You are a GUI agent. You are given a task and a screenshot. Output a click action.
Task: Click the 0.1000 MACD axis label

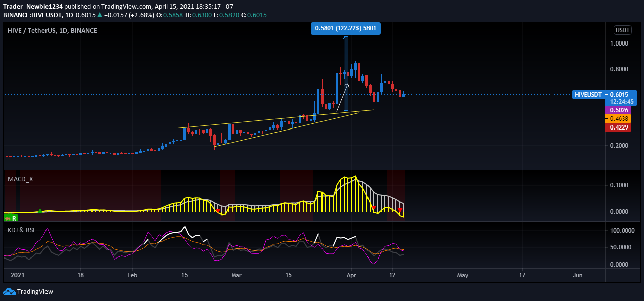coord(619,185)
